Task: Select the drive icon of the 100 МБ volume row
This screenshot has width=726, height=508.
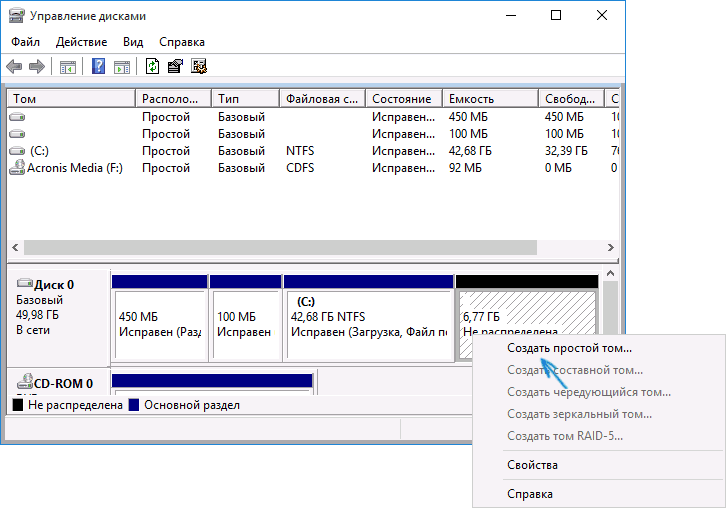Action: pos(17,134)
